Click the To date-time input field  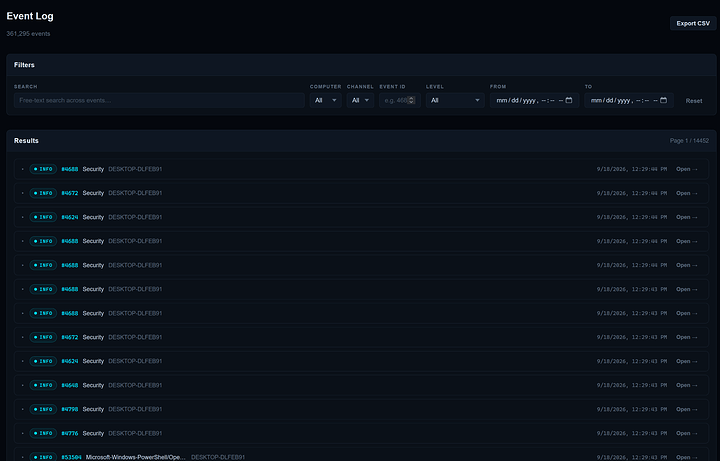click(x=629, y=100)
